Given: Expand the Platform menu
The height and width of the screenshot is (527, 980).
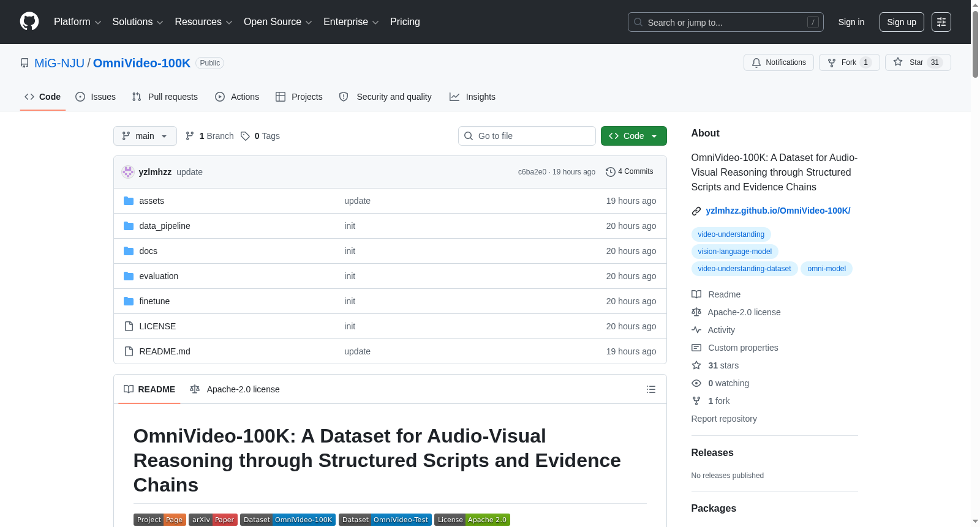Looking at the screenshot, I should pos(78,22).
